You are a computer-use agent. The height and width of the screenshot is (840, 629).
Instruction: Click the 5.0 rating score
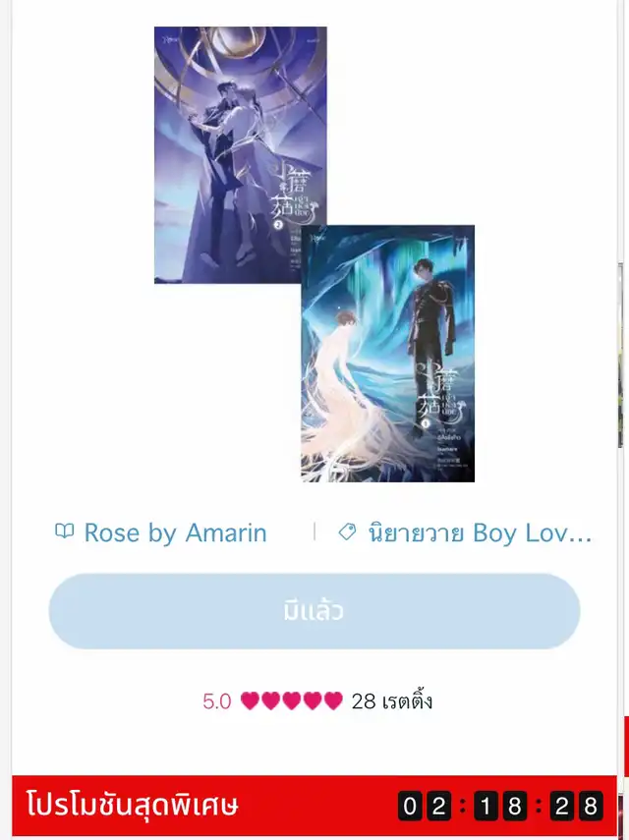tap(217, 701)
